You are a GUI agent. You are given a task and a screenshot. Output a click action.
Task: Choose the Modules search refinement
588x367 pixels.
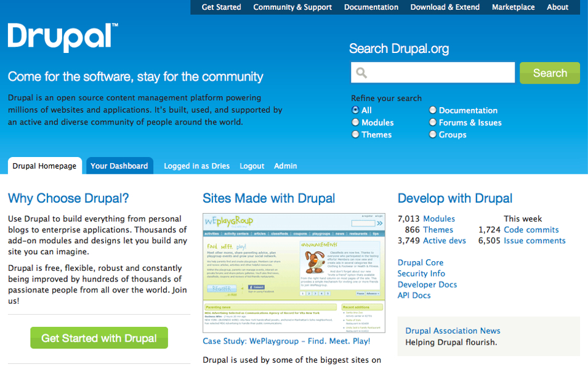[355, 122]
